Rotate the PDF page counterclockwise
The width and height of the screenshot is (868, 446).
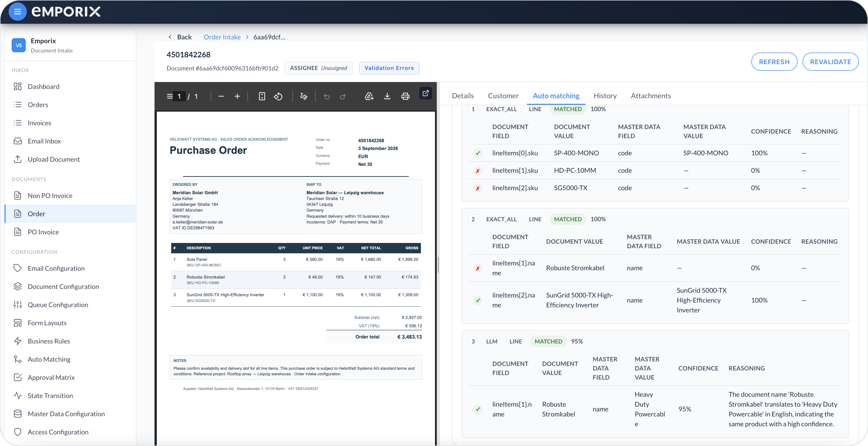click(278, 96)
